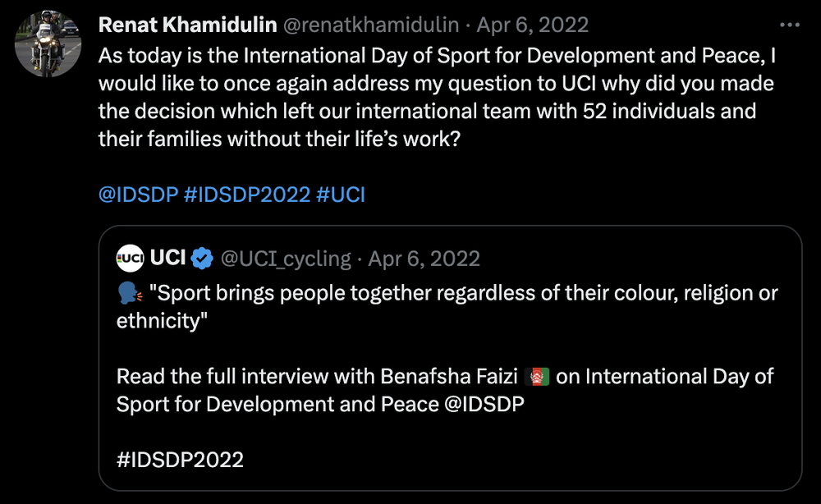This screenshot has width=821, height=504.
Task: Open the @IDSDP mention link
Action: coord(138,195)
